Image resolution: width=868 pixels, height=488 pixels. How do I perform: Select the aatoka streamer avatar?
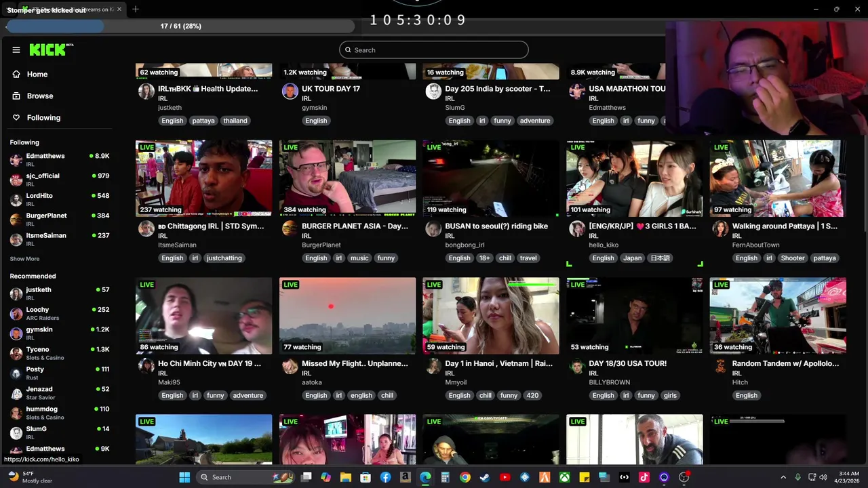tap(290, 366)
